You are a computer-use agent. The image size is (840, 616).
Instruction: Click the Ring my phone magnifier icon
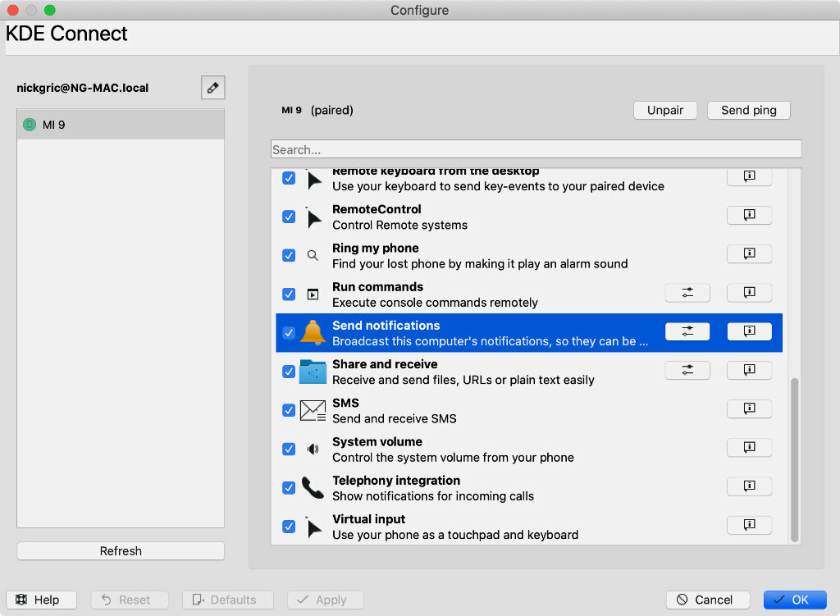coord(313,255)
